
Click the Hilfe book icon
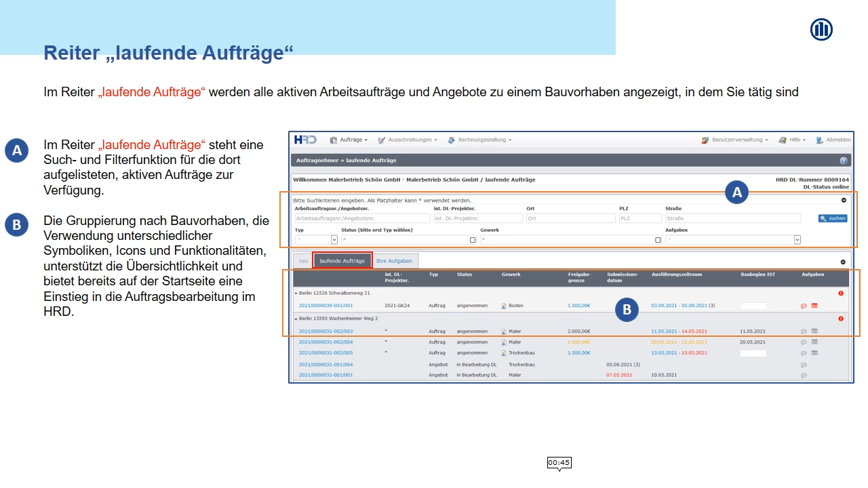(x=783, y=140)
